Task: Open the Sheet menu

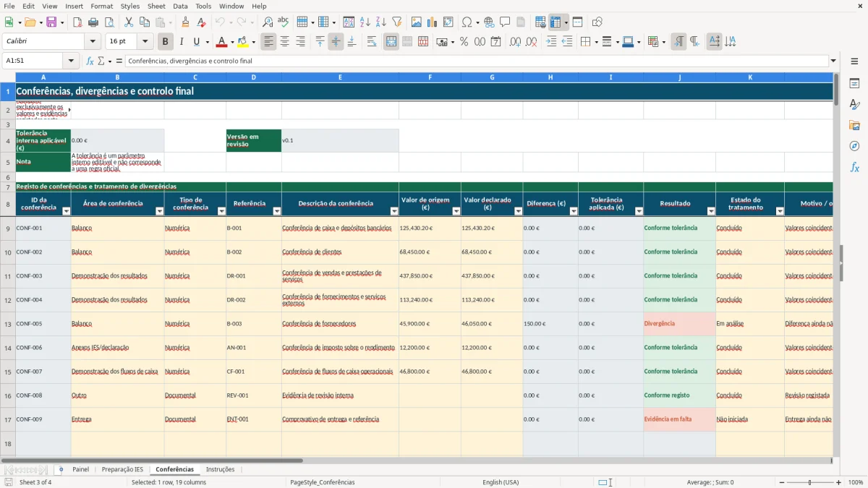Action: point(156,6)
